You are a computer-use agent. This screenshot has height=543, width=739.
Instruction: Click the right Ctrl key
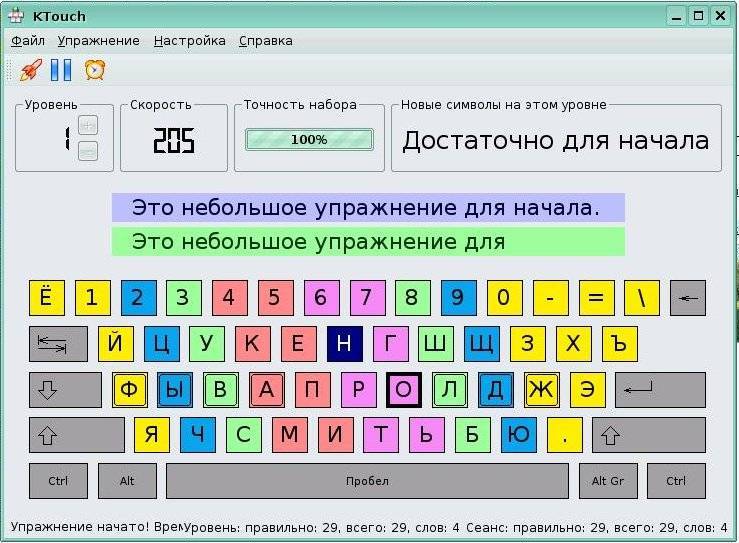pyautogui.click(x=676, y=481)
